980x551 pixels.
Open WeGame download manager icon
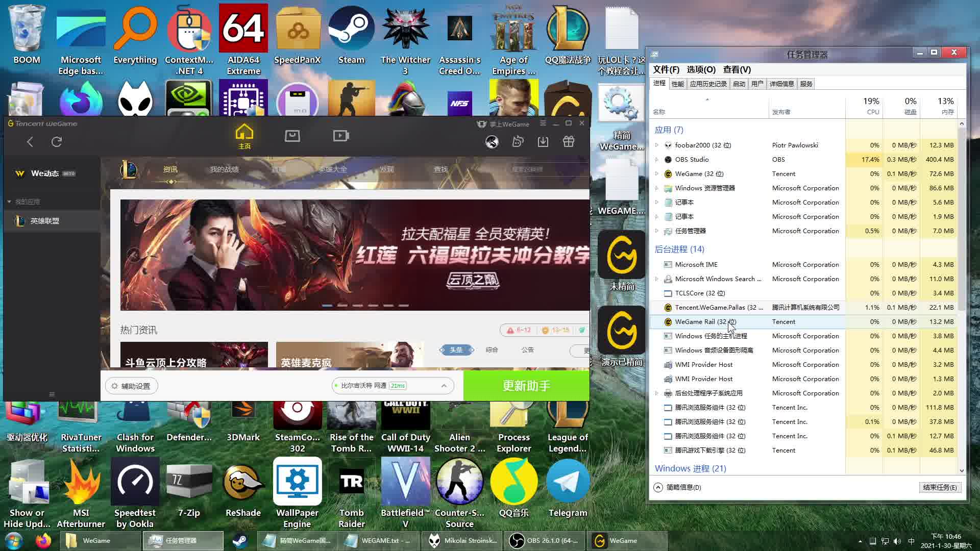click(543, 142)
